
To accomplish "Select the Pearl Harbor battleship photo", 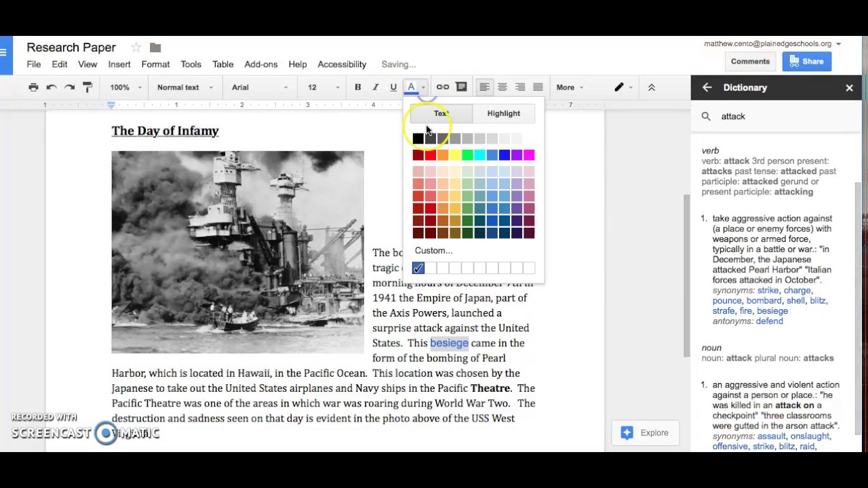I will (x=237, y=252).
